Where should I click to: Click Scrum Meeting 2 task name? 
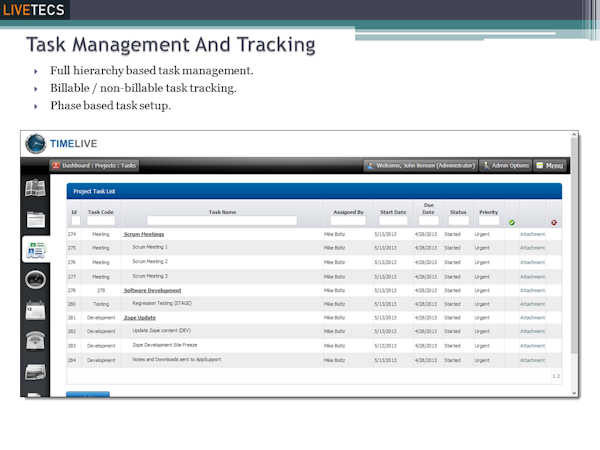[x=150, y=261]
